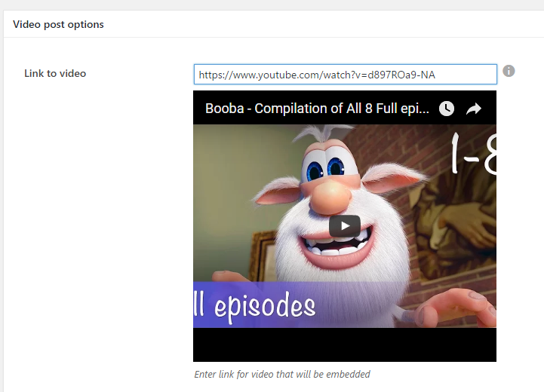
Task: Click the Share arrow icon on video
Action: tap(474, 109)
